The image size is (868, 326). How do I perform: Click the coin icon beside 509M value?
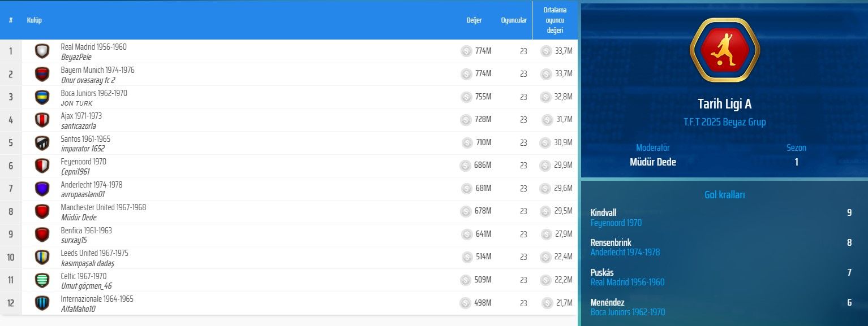point(466,280)
